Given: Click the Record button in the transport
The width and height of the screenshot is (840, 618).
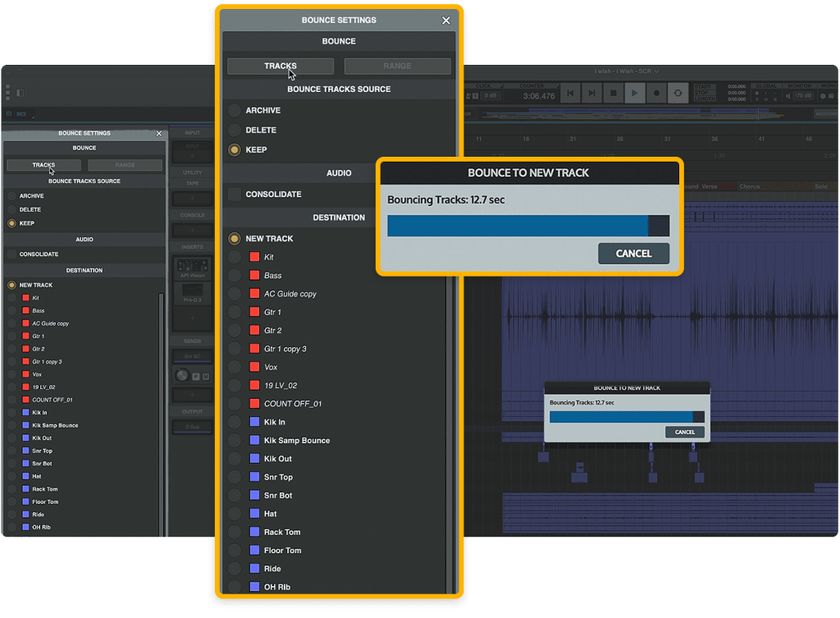Looking at the screenshot, I should pos(656,94).
